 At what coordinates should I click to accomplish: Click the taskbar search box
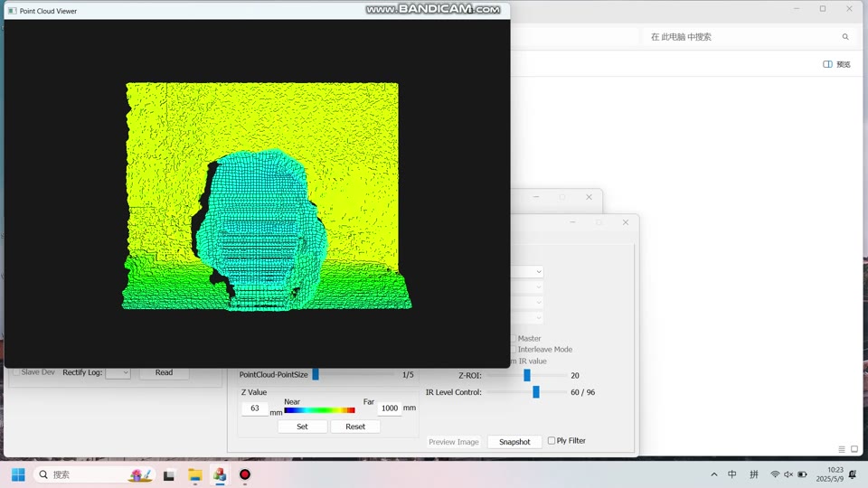coord(94,474)
